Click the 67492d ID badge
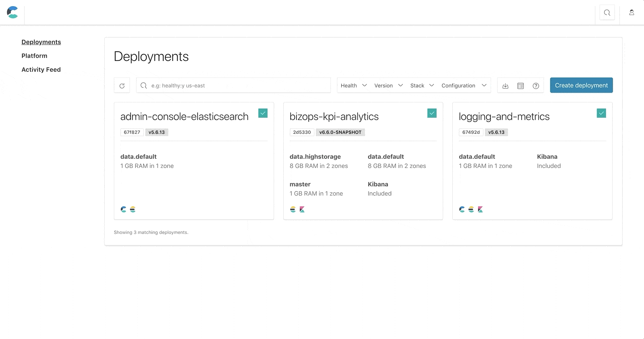 (471, 132)
